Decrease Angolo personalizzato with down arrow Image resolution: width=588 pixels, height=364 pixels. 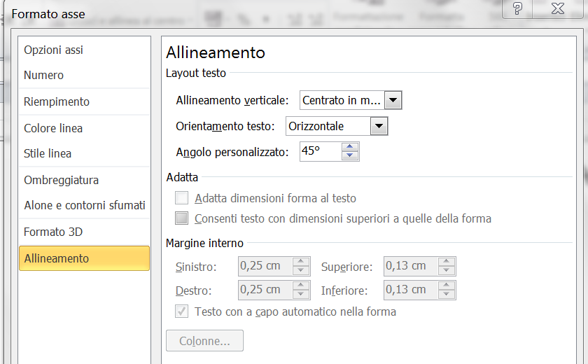pos(350,156)
